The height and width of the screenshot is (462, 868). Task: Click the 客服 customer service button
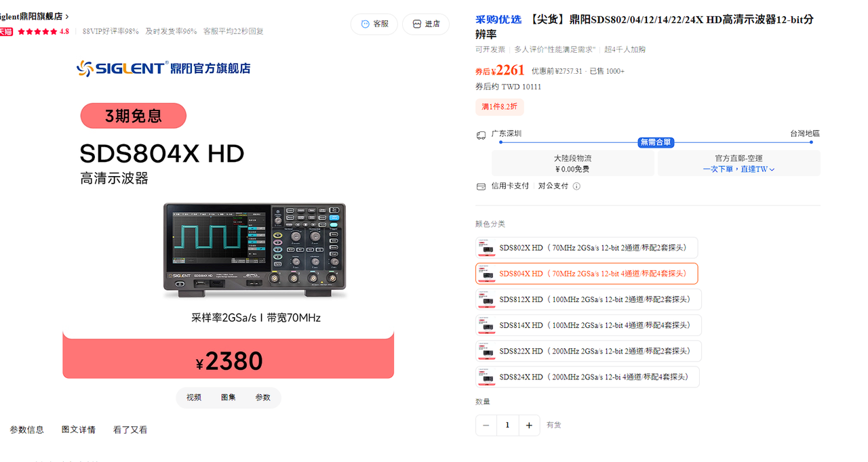374,24
